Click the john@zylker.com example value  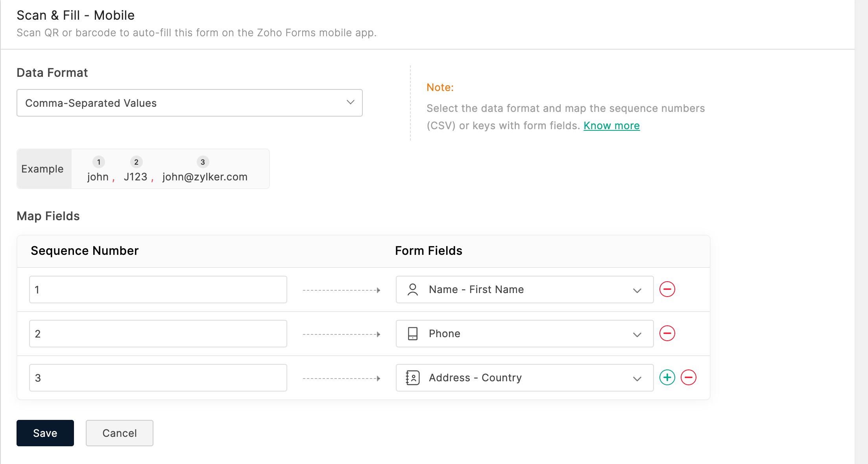pos(205,177)
